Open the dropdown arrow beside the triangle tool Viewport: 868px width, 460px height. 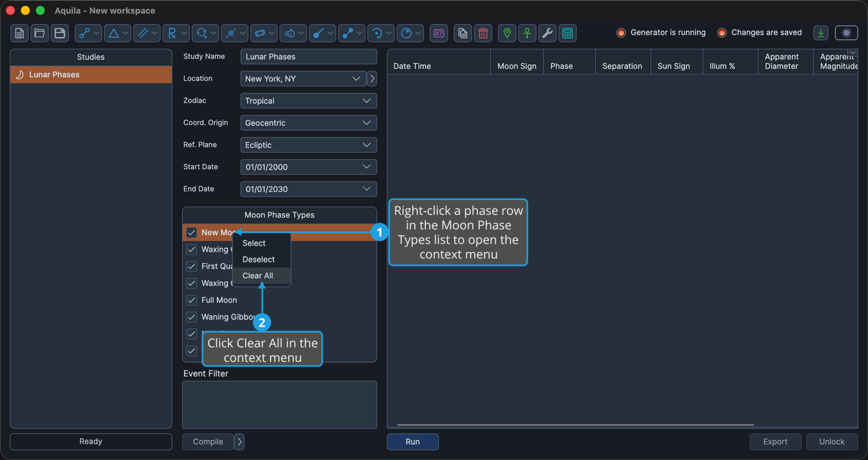pyautogui.click(x=125, y=33)
